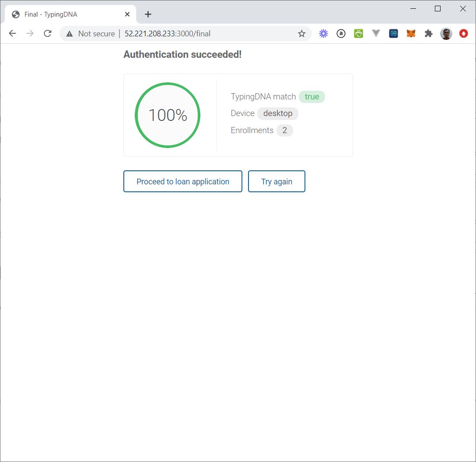Click the Try again button
476x462 pixels.
276,181
